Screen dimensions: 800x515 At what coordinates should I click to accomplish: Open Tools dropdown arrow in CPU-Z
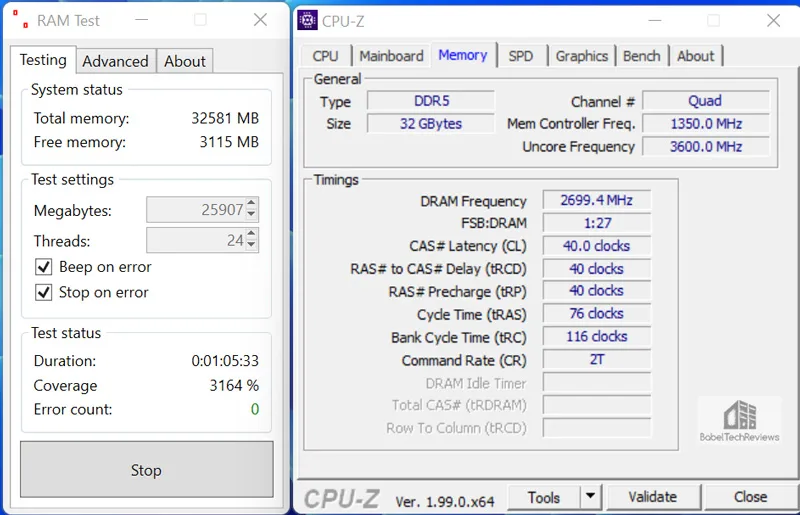coord(590,496)
